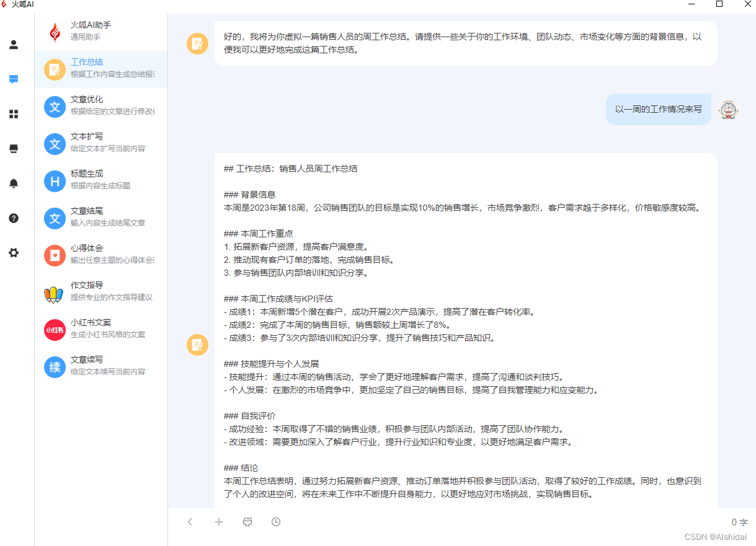Click the user avatar beside sent message

(729, 109)
